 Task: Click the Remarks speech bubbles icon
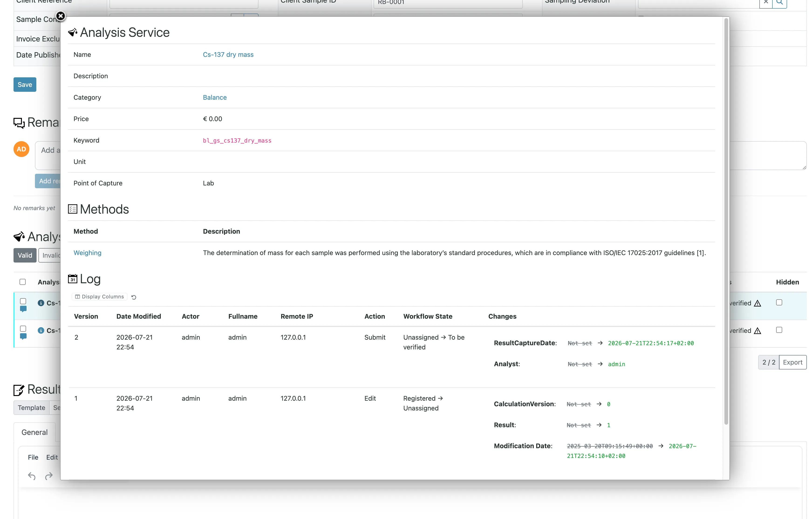coord(19,123)
